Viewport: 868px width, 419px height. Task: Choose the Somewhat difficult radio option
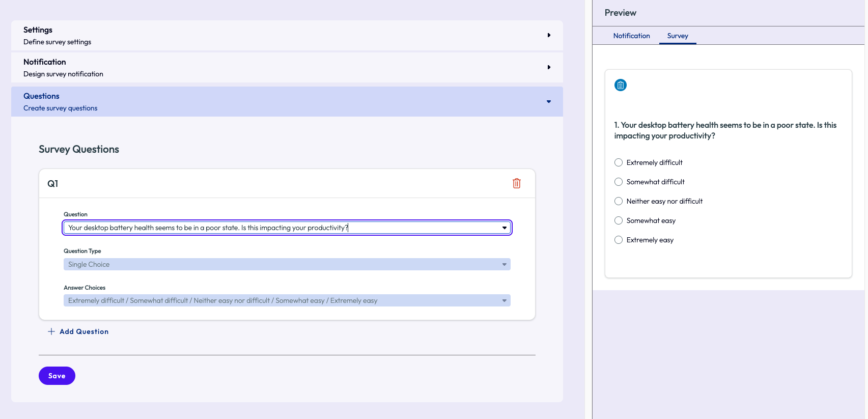(x=619, y=182)
